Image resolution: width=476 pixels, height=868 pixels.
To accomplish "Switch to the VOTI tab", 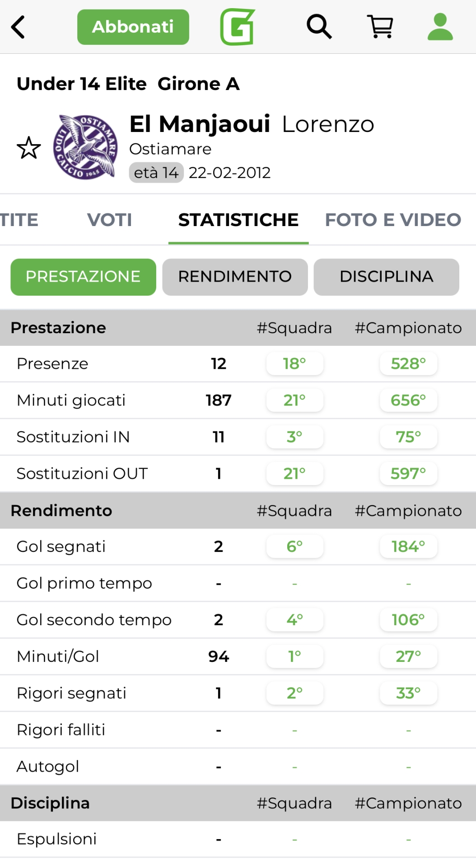I will [109, 220].
